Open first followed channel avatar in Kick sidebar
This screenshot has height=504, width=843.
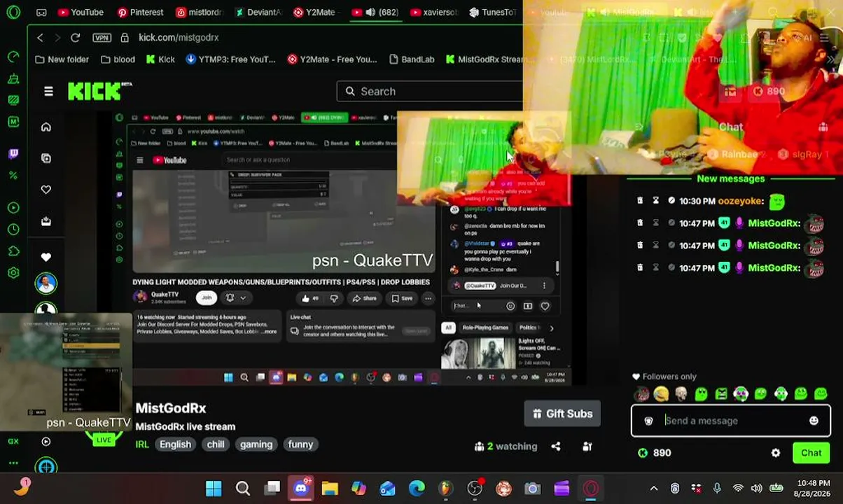pyautogui.click(x=46, y=283)
